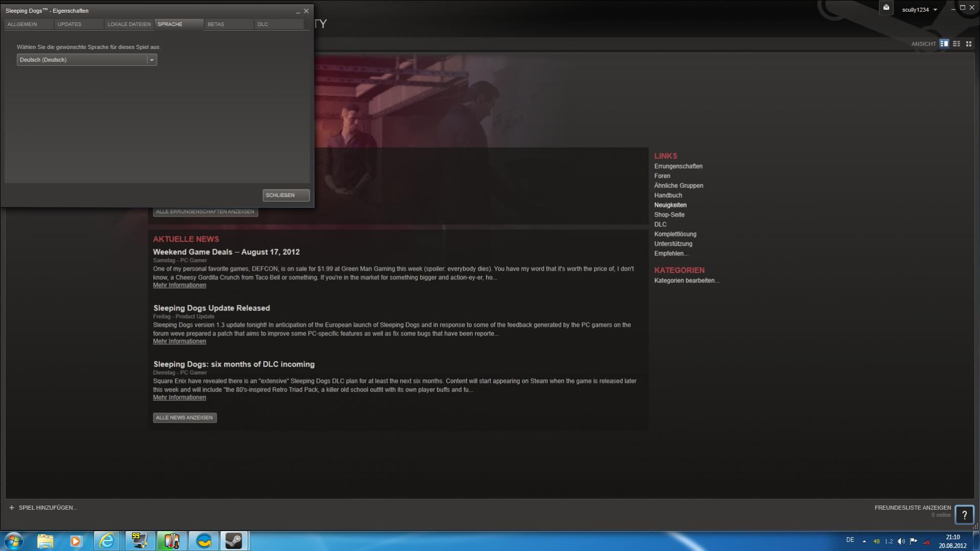Image resolution: width=980 pixels, height=551 pixels.
Task: Switch to the list view layout icon
Action: [956, 44]
